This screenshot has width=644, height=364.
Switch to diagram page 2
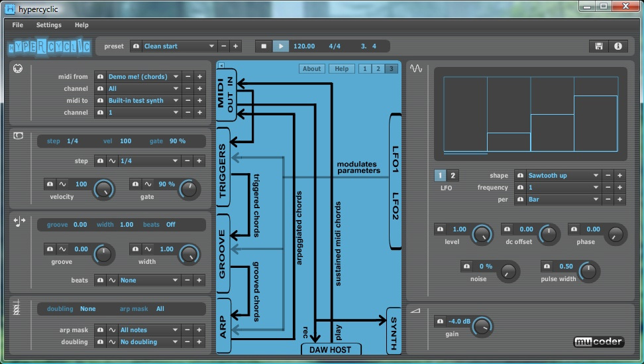[x=378, y=68]
